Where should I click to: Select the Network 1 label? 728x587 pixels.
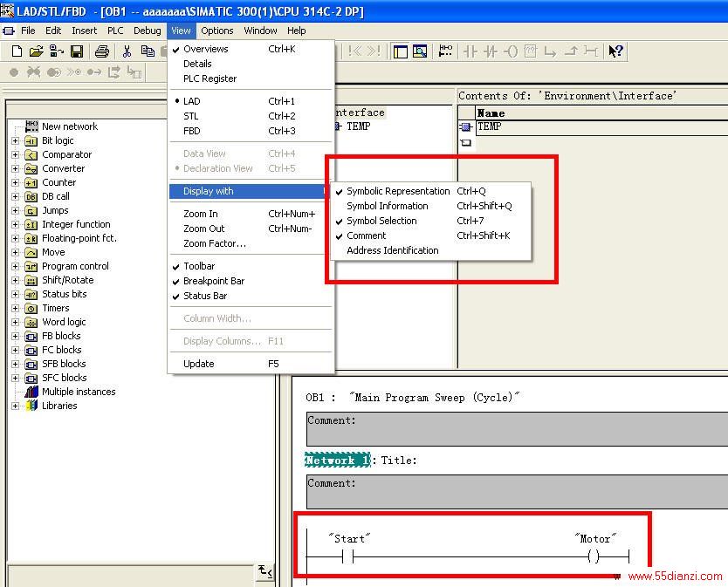[338, 461]
